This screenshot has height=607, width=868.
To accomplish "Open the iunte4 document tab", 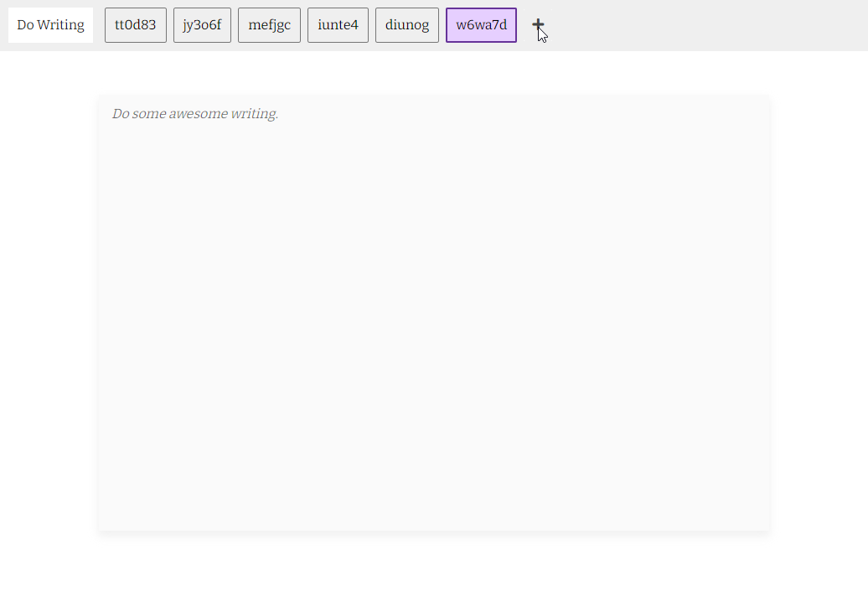I will 338,25.
